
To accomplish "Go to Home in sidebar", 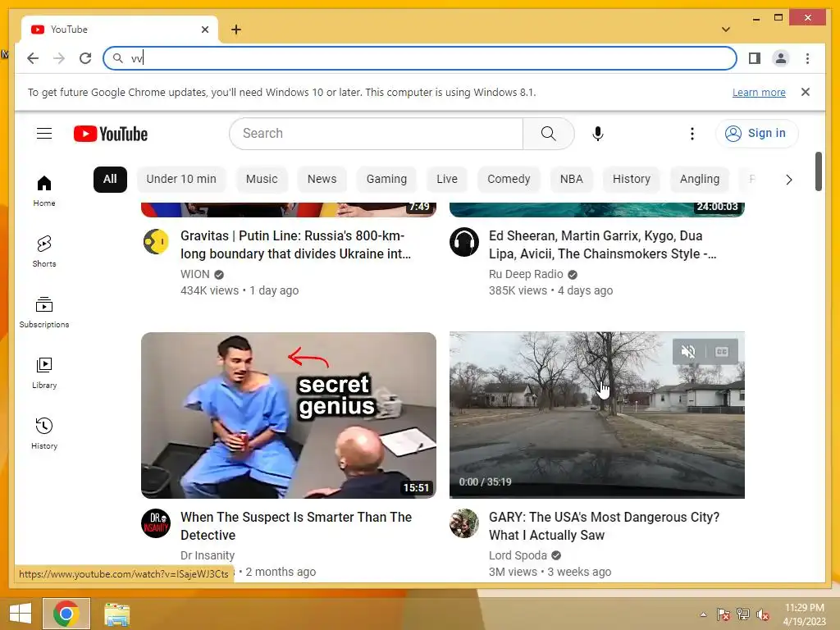I will click(44, 190).
